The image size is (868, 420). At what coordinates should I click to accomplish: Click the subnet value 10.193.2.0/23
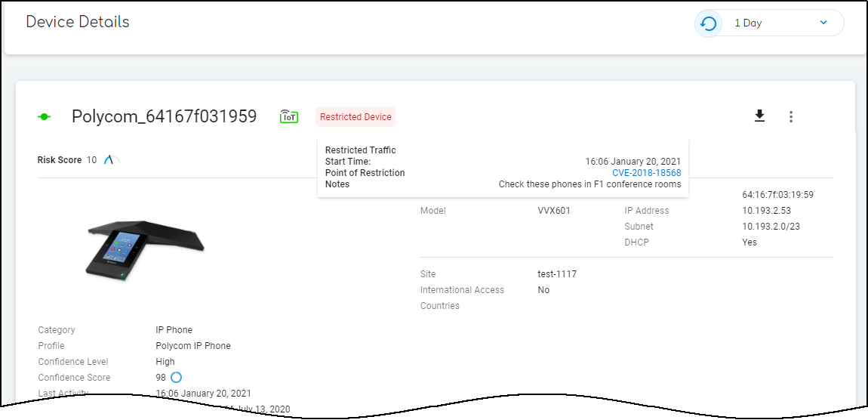[771, 226]
